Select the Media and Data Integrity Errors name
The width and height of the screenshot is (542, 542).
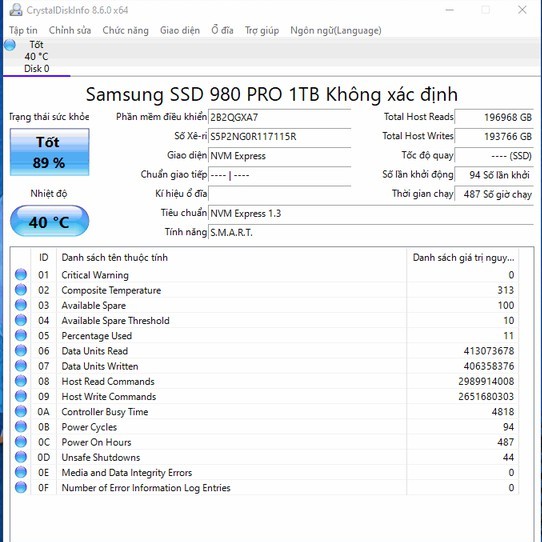[x=127, y=473]
